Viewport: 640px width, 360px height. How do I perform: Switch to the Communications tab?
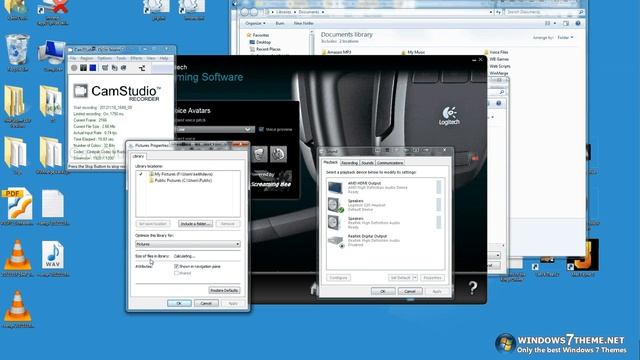[390, 163]
